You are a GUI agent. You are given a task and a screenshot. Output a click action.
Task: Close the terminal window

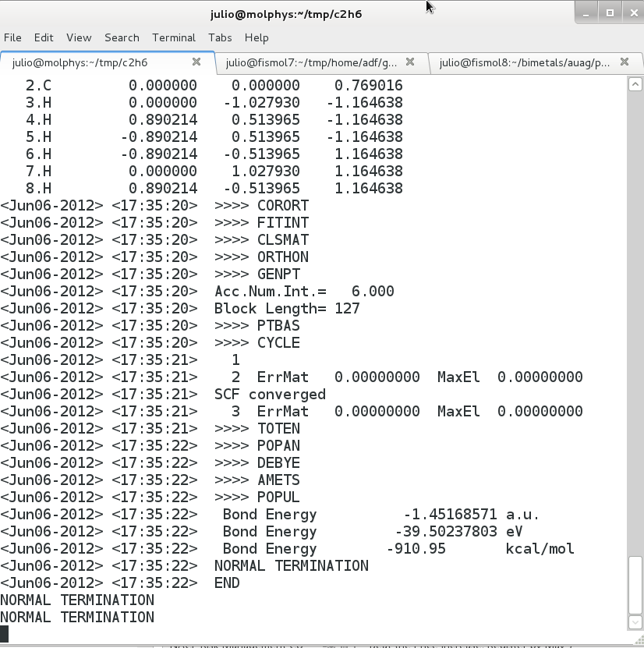click(x=630, y=13)
